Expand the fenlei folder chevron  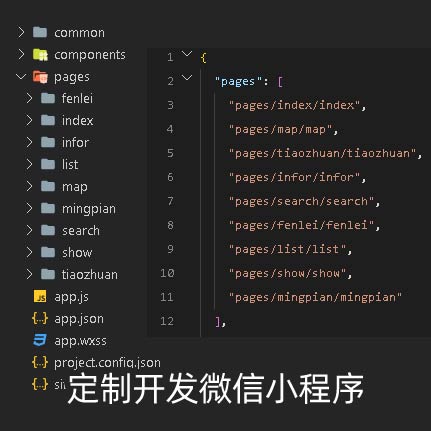coord(29,98)
